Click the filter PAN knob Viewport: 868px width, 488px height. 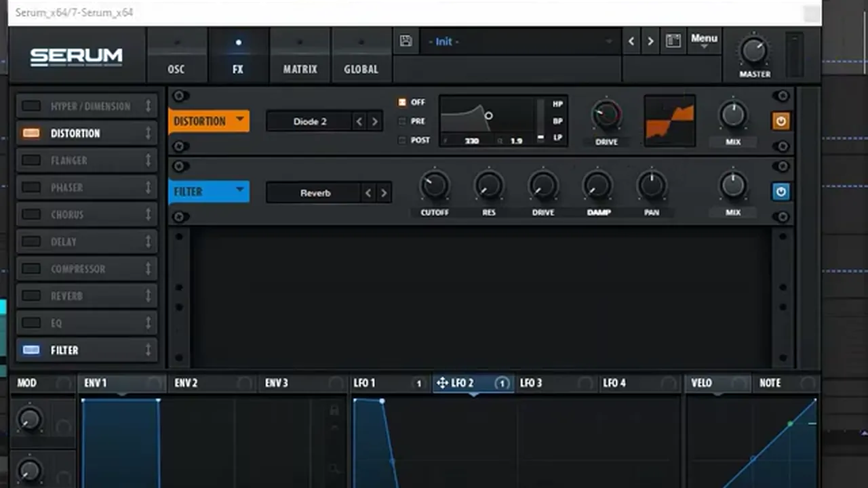coord(651,186)
